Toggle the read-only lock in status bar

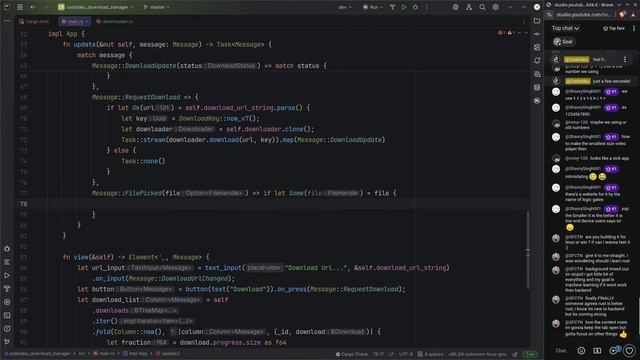515,354
